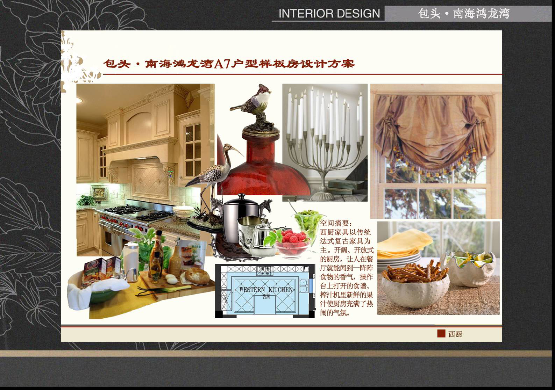Click the A7户型样板房设计方案 title
Viewport: 555px width, 392px height.
tap(229, 64)
